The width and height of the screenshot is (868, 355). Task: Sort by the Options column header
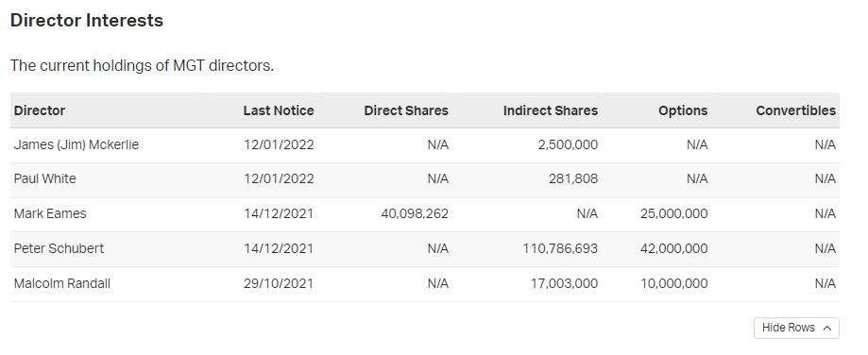coord(683,110)
